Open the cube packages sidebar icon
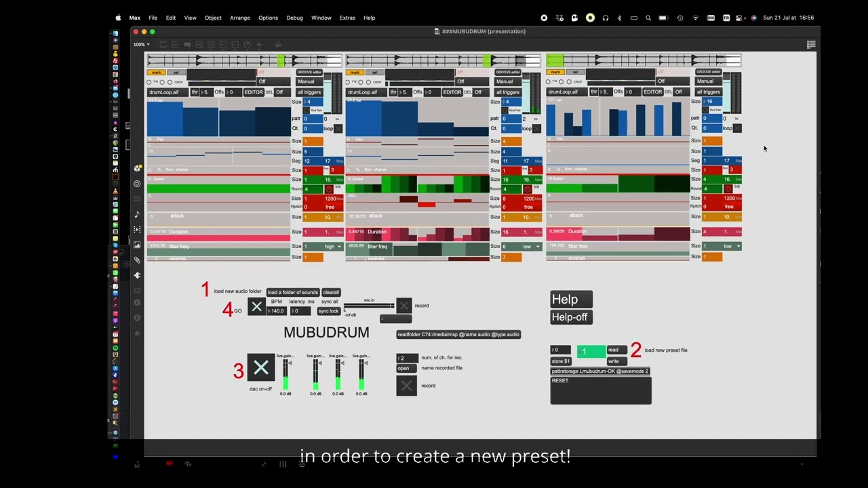 [138, 168]
